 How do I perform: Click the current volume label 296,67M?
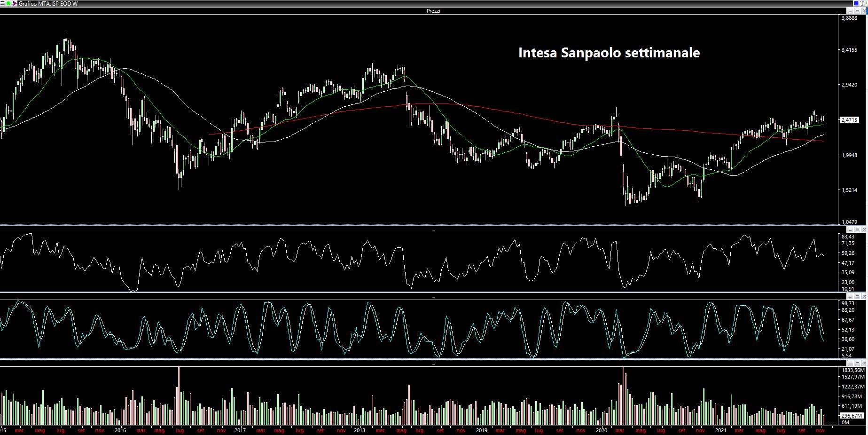(x=852, y=416)
